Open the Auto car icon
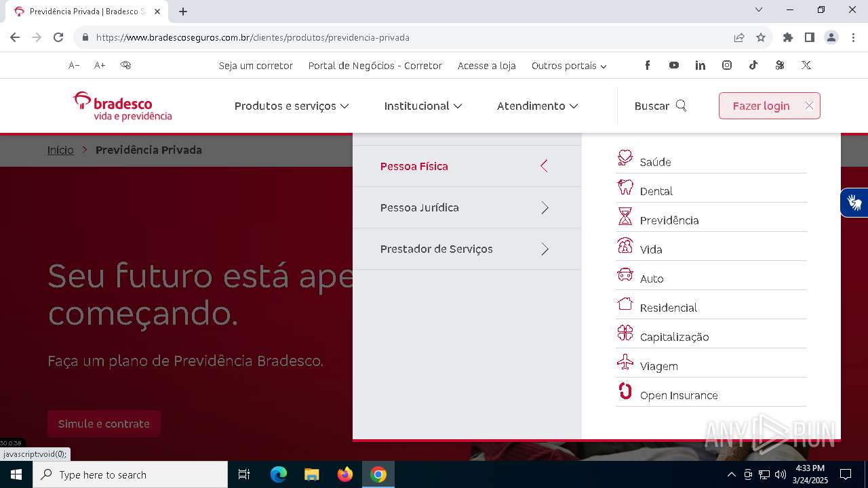Screen dimensions: 868x488 click(x=625, y=274)
